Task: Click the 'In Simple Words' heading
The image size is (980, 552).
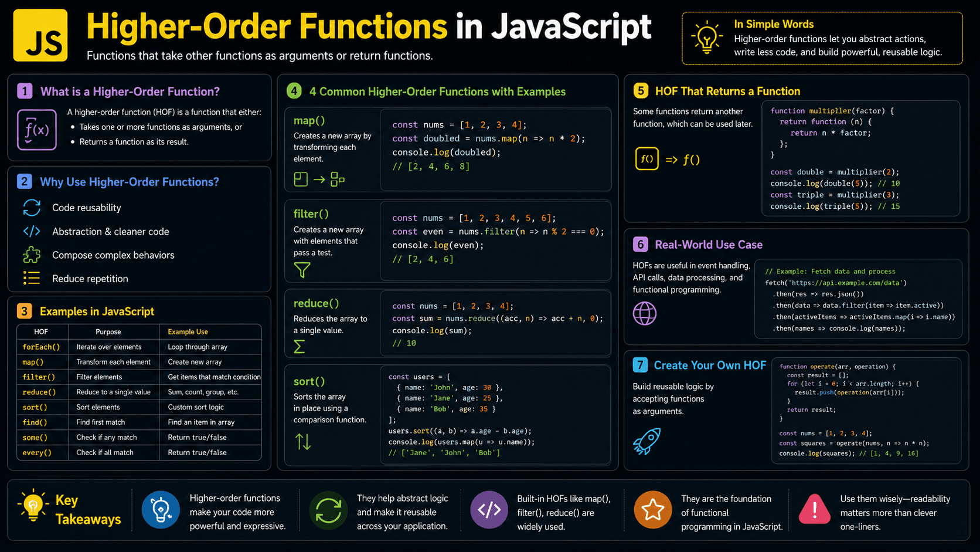Action: 774,24
